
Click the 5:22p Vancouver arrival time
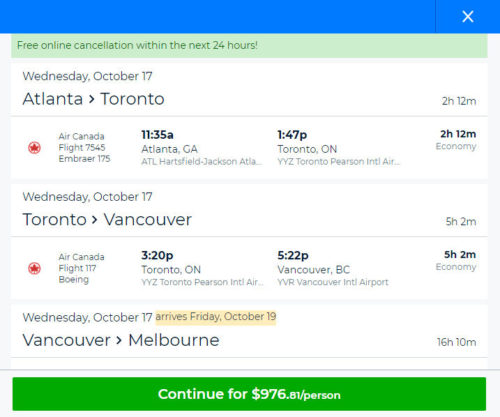(293, 255)
